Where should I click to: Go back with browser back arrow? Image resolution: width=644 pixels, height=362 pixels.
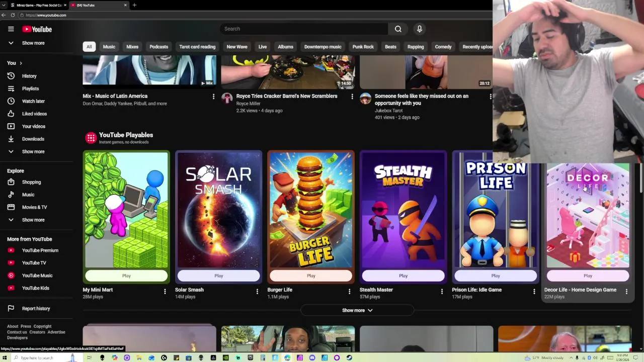(x=4, y=15)
